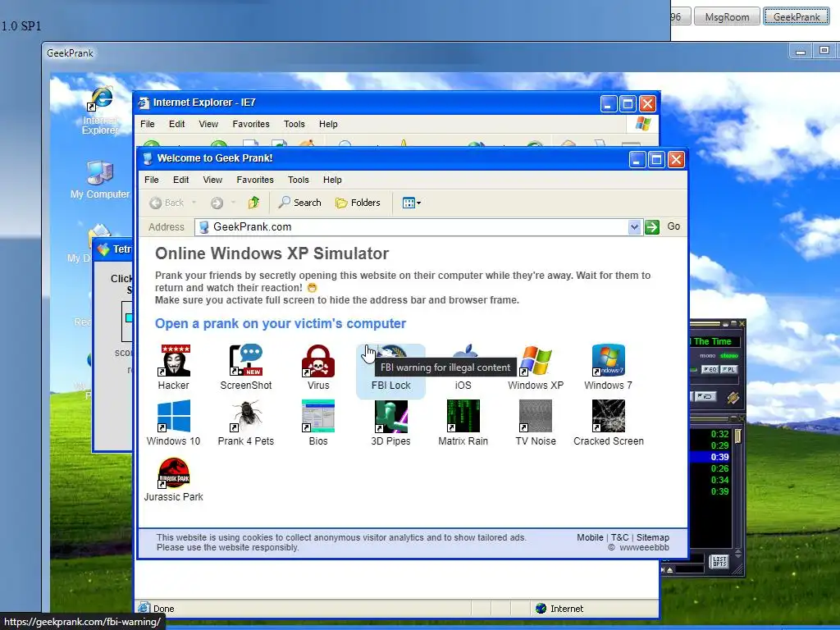Open the iOS prank icon
Screen dimensions: 840x630
pos(463,367)
